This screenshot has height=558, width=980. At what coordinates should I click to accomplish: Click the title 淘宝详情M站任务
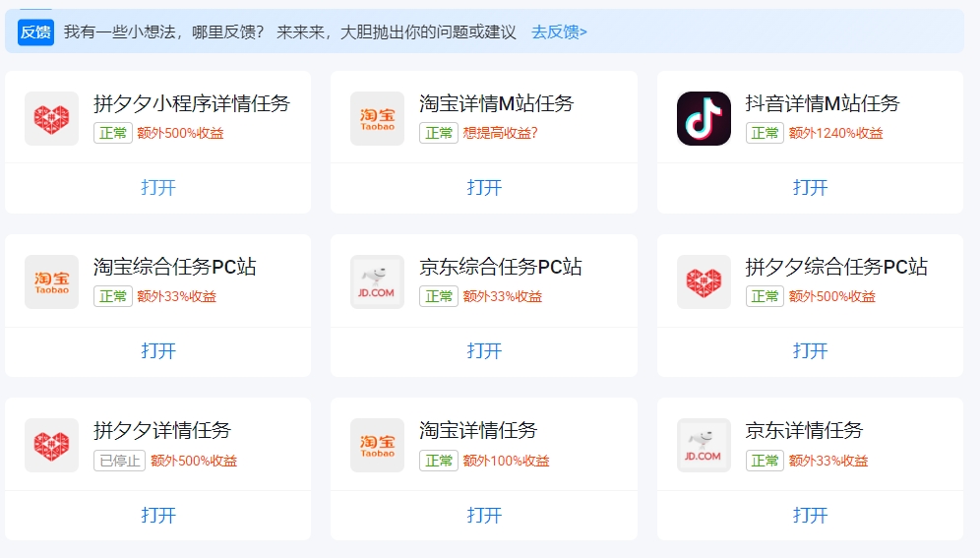coord(497,103)
